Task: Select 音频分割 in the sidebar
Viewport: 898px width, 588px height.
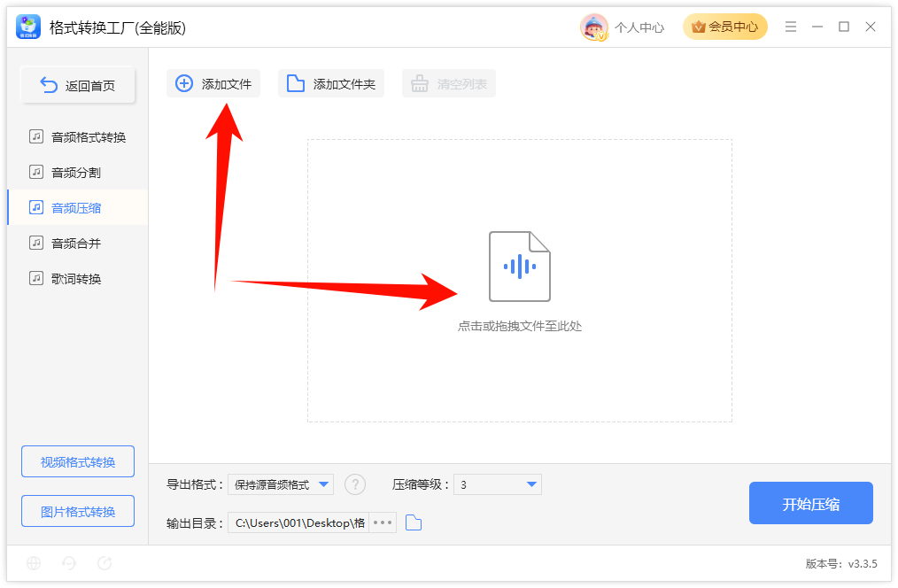Action: 78,173
